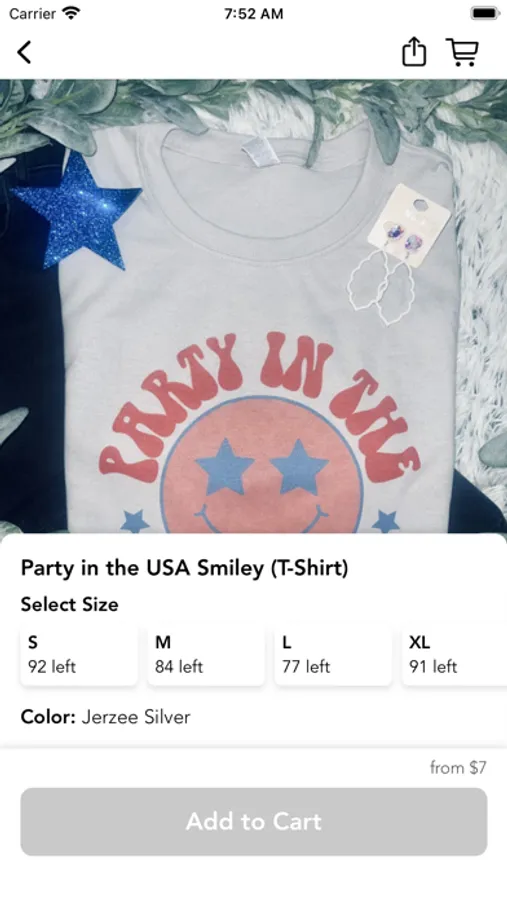Screen dimensions: 507x900
Task: Tap the earrings card in product photo
Action: tap(409, 225)
